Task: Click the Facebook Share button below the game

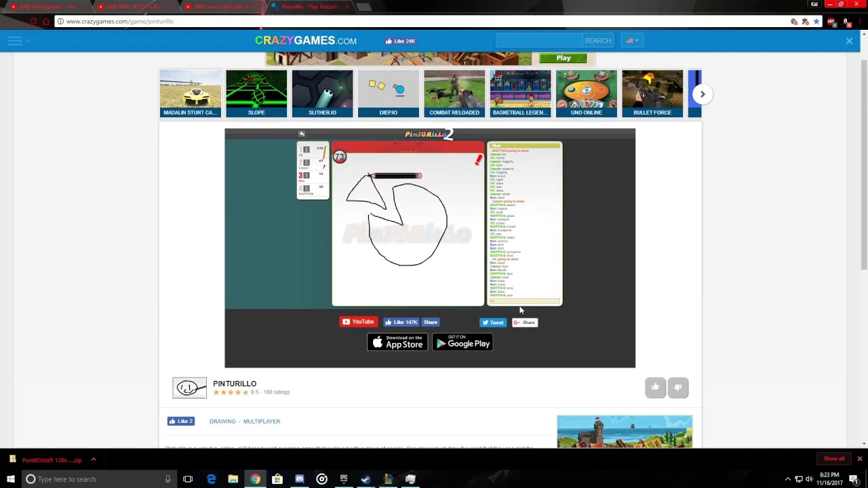Action: (431, 322)
